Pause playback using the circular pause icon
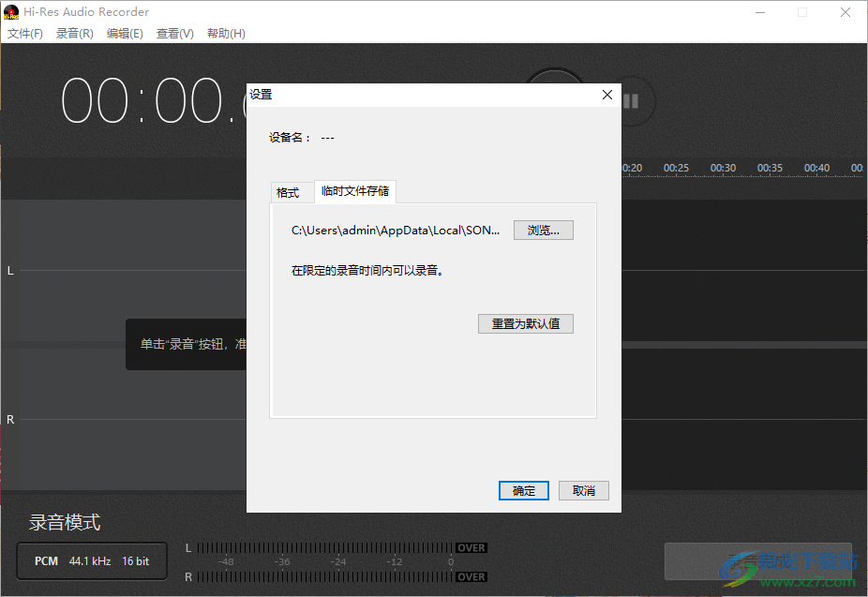This screenshot has width=868, height=597. pyautogui.click(x=631, y=102)
